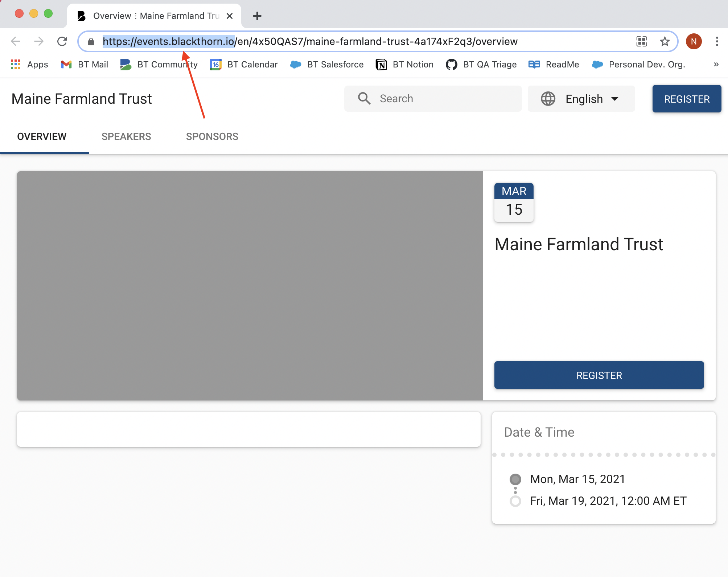Reload the page with the refresh icon
This screenshot has height=577, width=728.
[x=62, y=41]
